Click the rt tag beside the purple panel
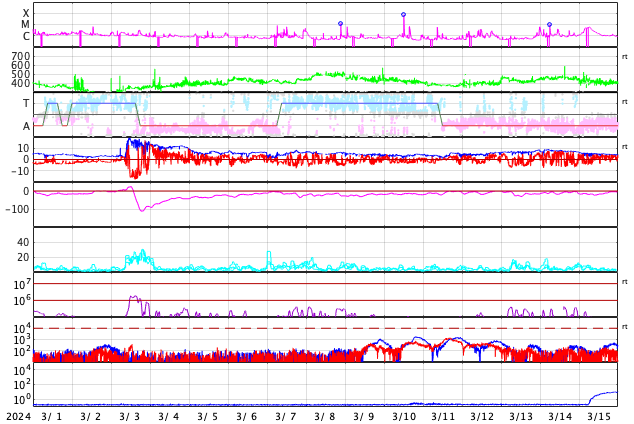This screenshot has height=424, width=634. (x=624, y=282)
